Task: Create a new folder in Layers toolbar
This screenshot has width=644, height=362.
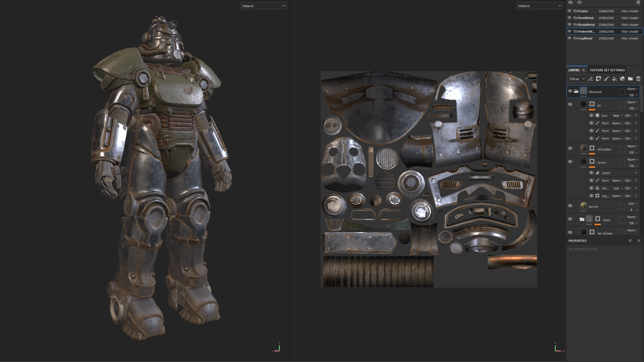Action: 630,79
